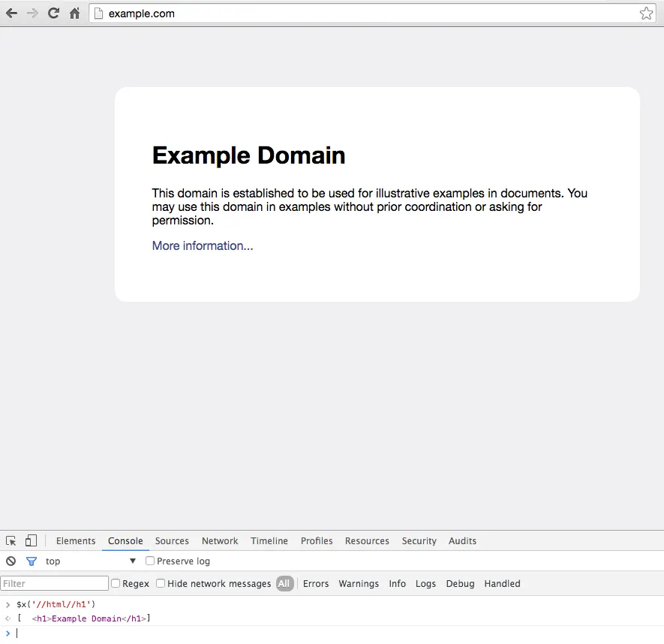Click the Example Domain page heading

(248, 155)
